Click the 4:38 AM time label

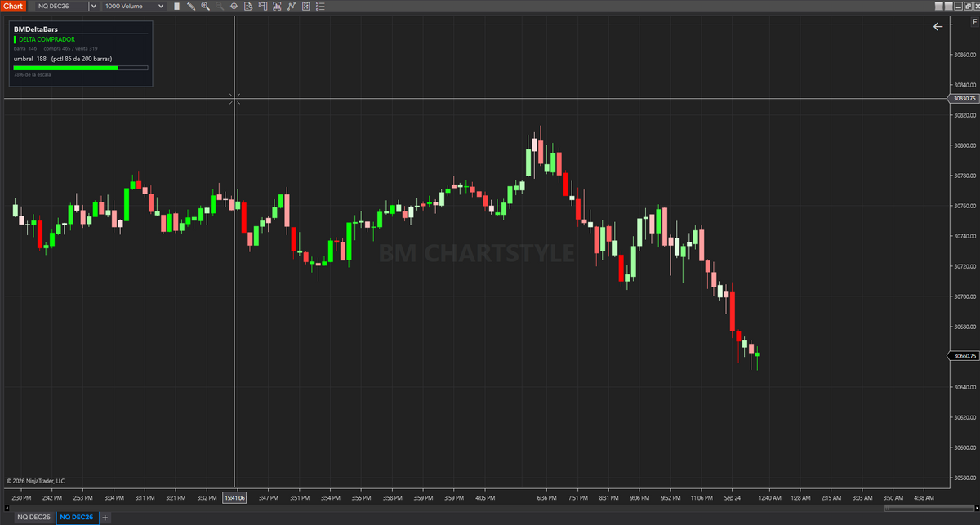(924, 497)
